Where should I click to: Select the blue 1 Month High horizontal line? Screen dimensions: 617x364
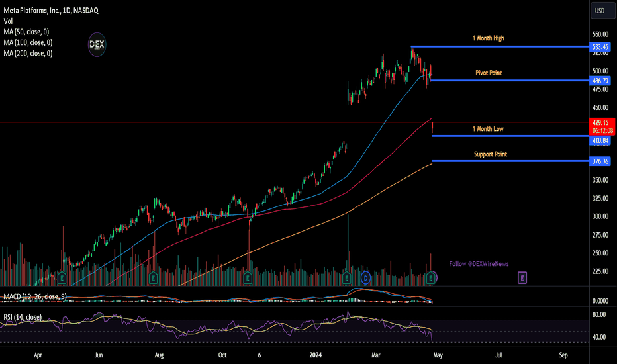(500, 47)
